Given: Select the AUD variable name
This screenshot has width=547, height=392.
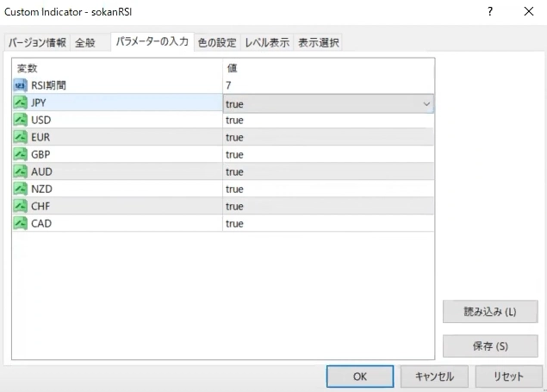Looking at the screenshot, I should point(41,171).
